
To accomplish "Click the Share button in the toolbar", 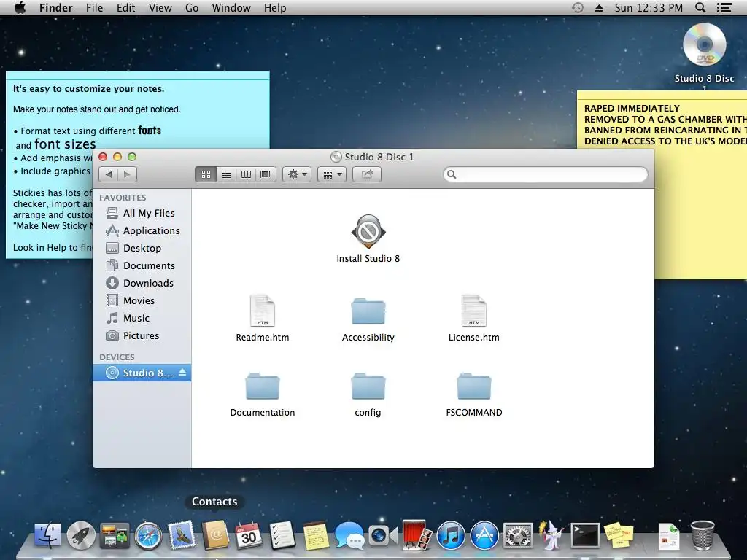I will point(367,174).
